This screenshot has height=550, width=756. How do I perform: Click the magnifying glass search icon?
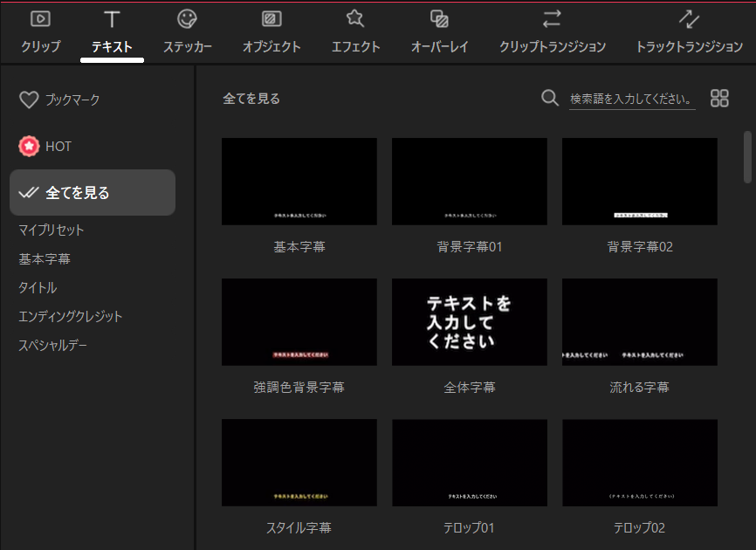[x=550, y=98]
